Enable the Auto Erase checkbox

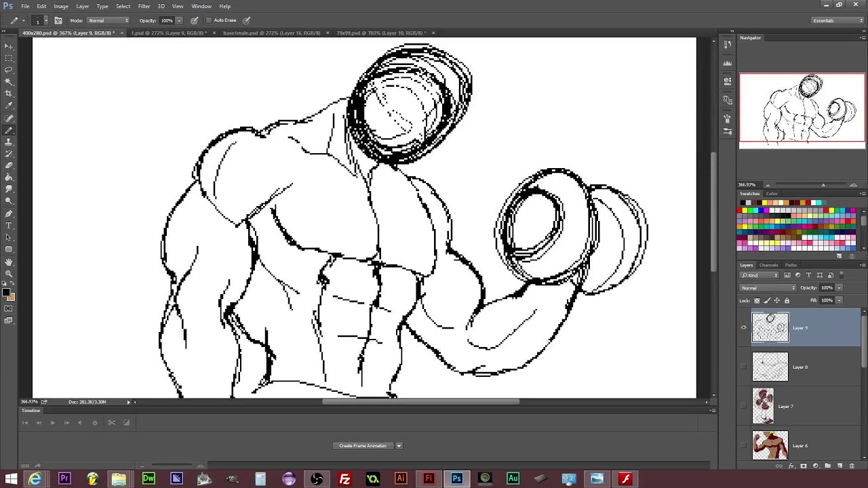(209, 20)
